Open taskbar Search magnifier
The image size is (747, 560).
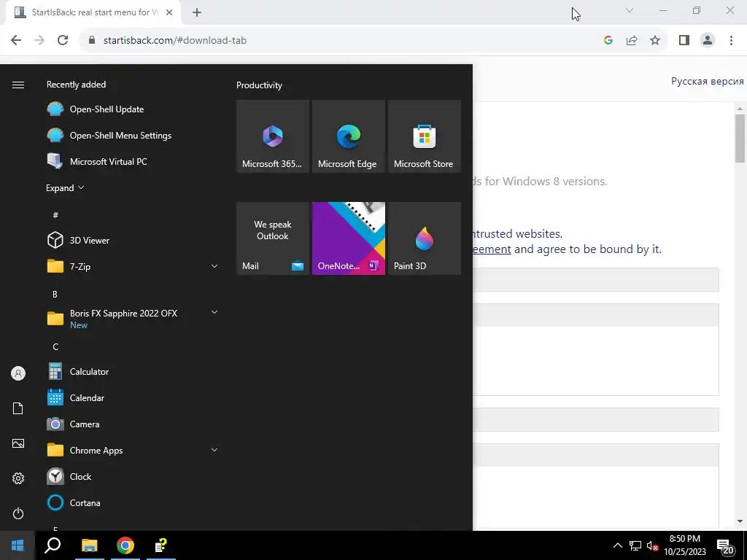coord(53,545)
